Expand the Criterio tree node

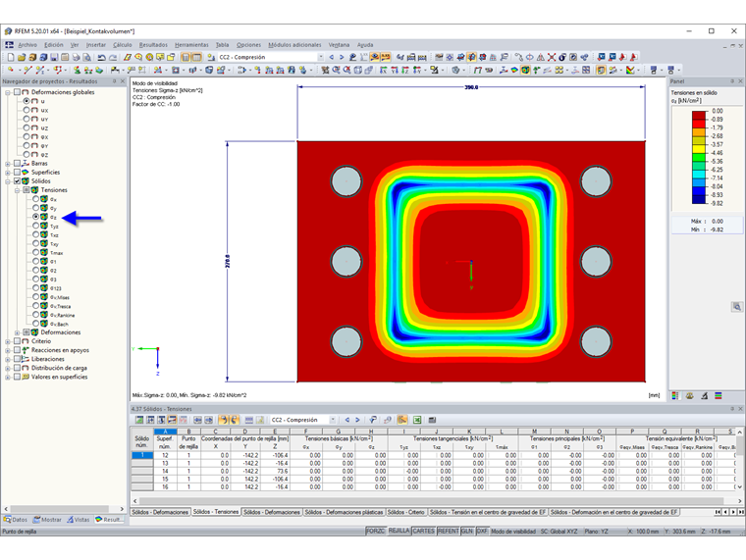point(8,341)
